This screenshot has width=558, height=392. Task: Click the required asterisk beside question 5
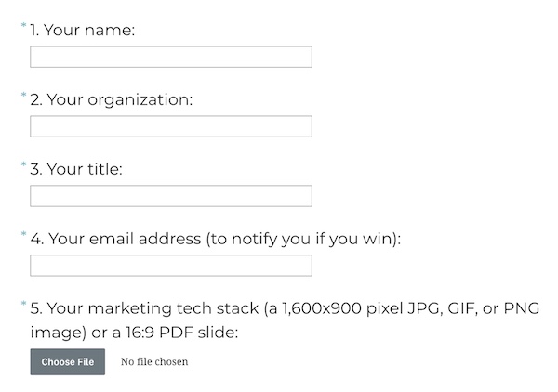tap(24, 304)
